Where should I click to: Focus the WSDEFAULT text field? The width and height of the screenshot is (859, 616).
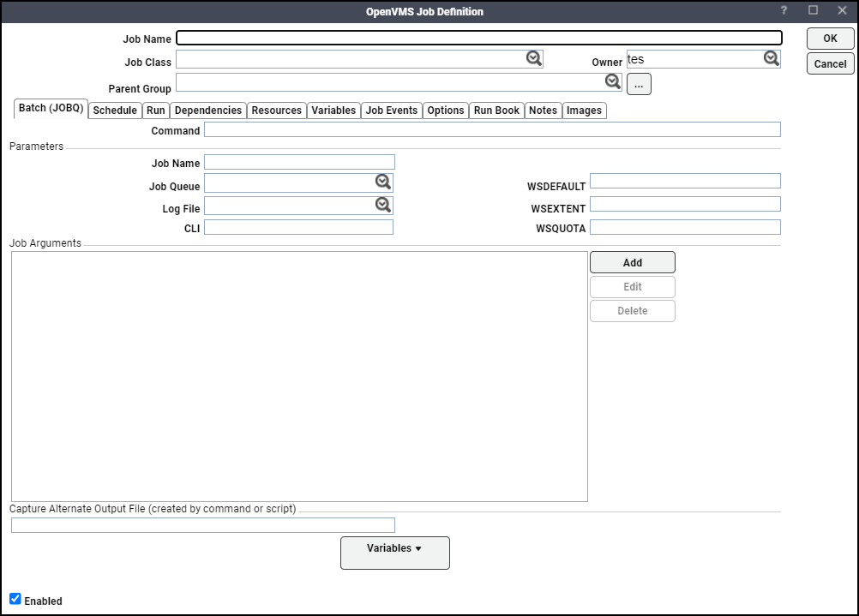pyautogui.click(x=685, y=181)
